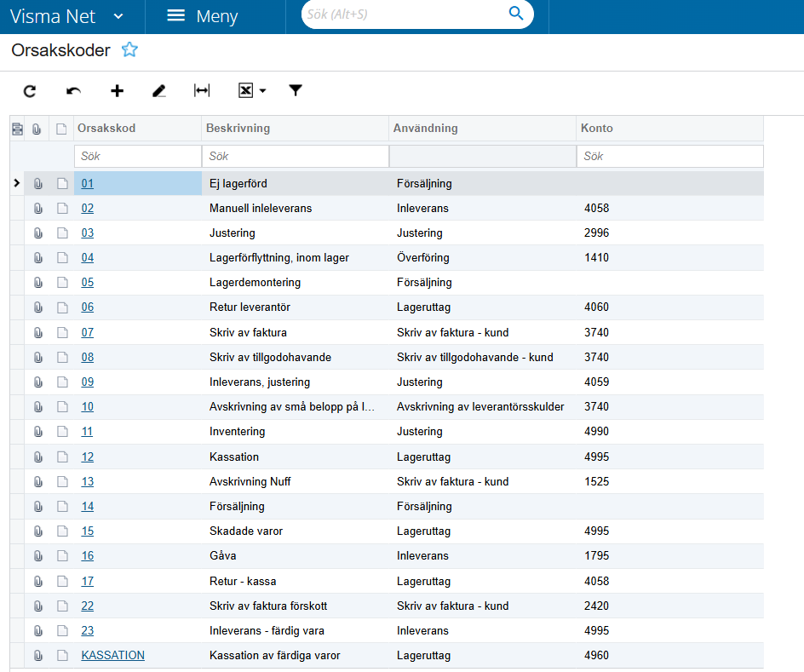Image resolution: width=804 pixels, height=672 pixels.
Task: Mark Orsakskoder as favorite with star icon
Action: tap(129, 49)
